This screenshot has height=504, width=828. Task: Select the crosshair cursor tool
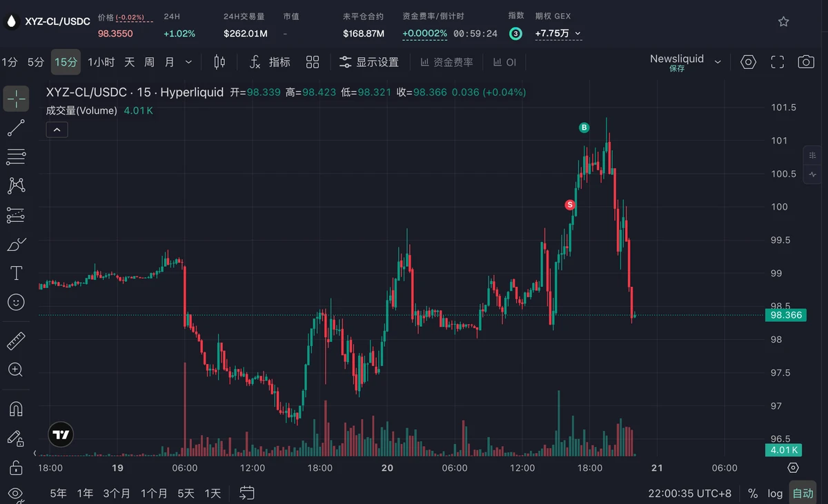click(x=16, y=99)
